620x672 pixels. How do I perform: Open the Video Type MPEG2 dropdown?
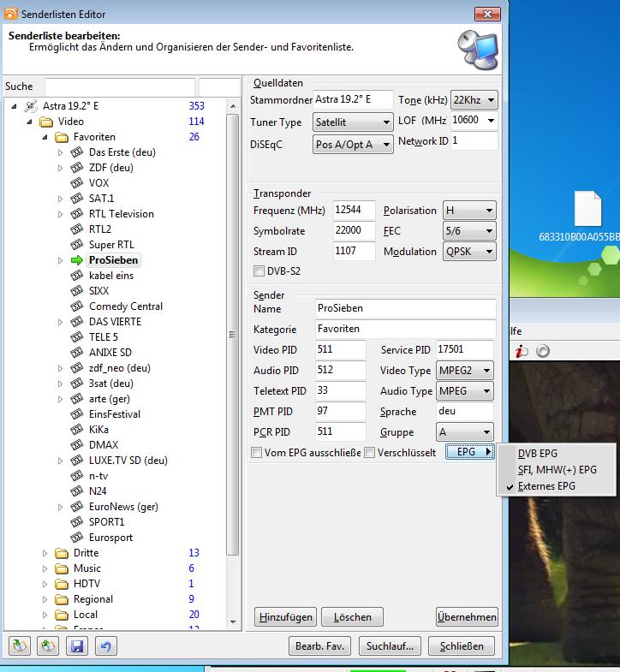click(465, 371)
